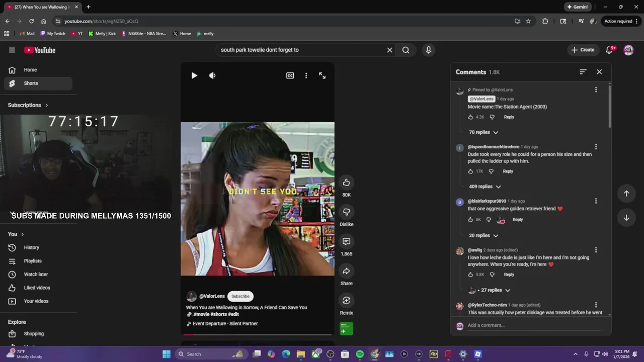
Task: Bookmark this page with the star icon
Action: tap(528, 21)
